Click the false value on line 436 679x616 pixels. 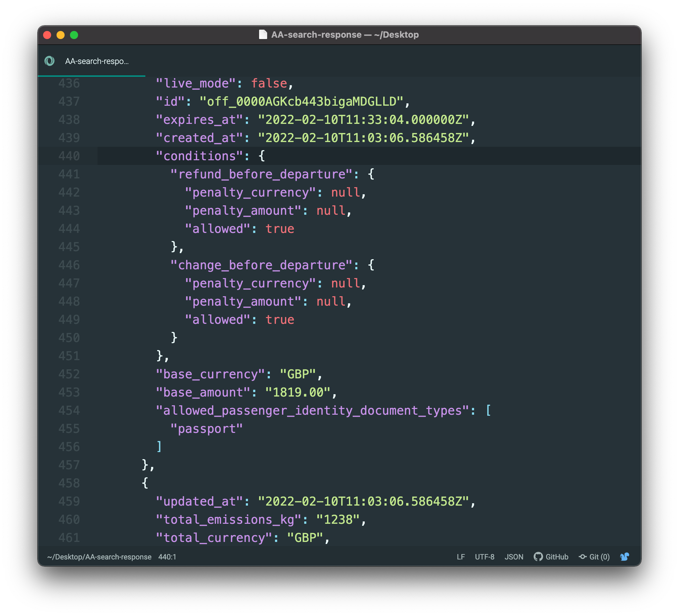point(269,83)
